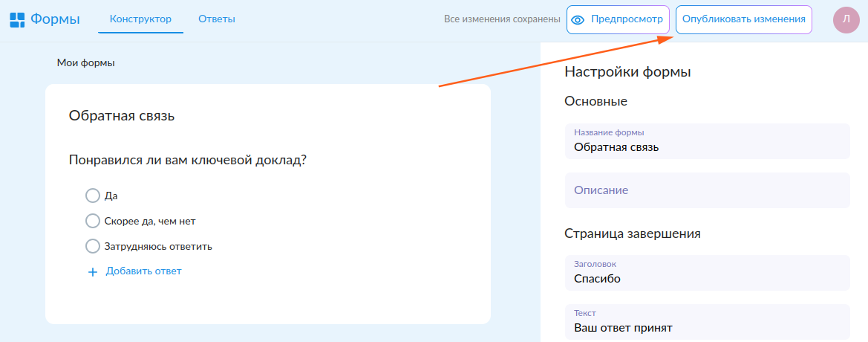Open the Формы home title
Viewport: 868px width, 342px height.
pos(55,19)
